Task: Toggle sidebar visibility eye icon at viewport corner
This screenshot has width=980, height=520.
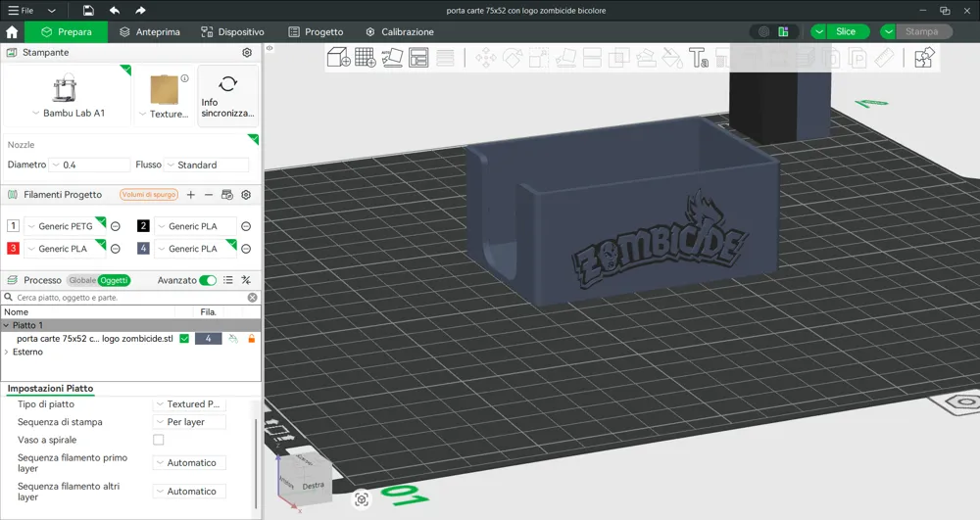Action: (269, 48)
